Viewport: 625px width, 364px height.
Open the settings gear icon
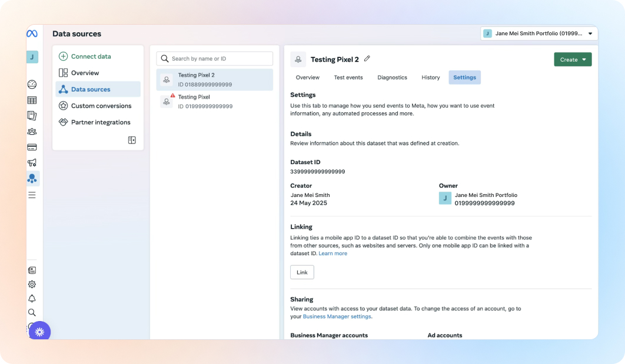tap(32, 285)
